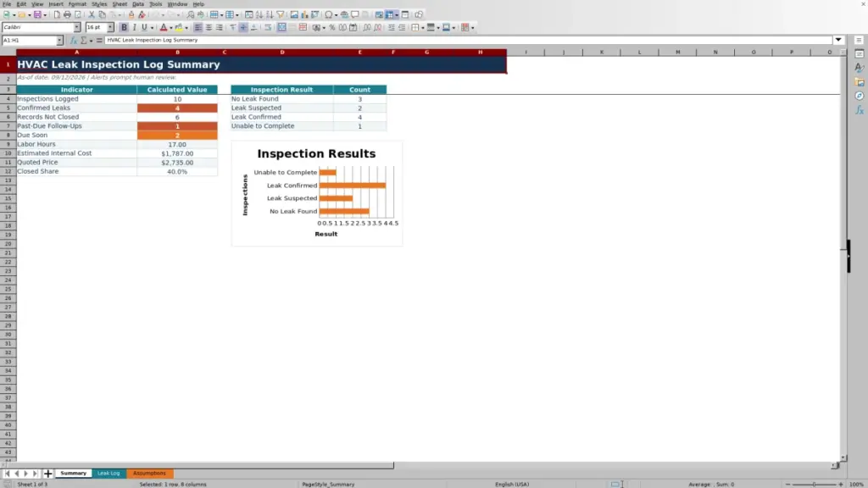Click the Insert Image icon
This screenshot has height=488, width=868.
pos(294,14)
